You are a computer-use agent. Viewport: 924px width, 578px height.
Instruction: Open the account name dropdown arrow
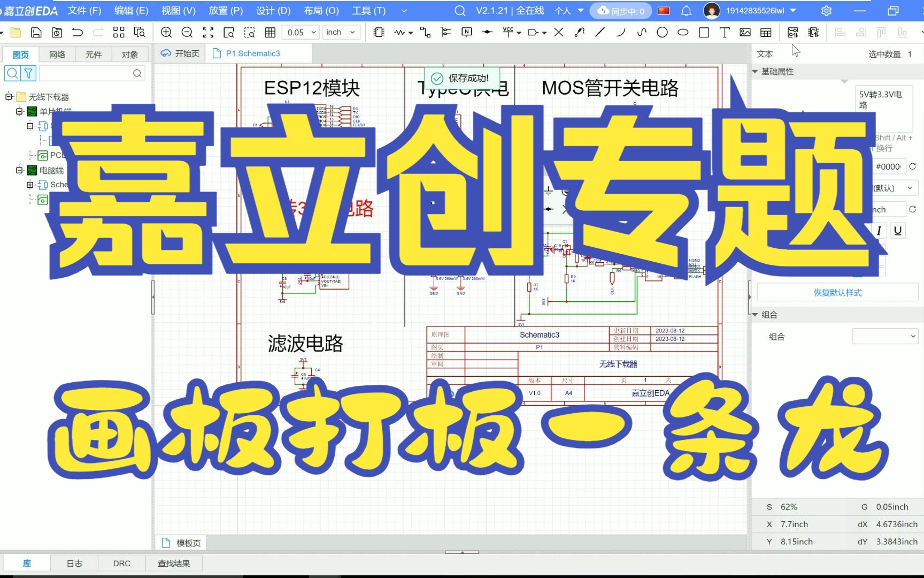tap(793, 10)
